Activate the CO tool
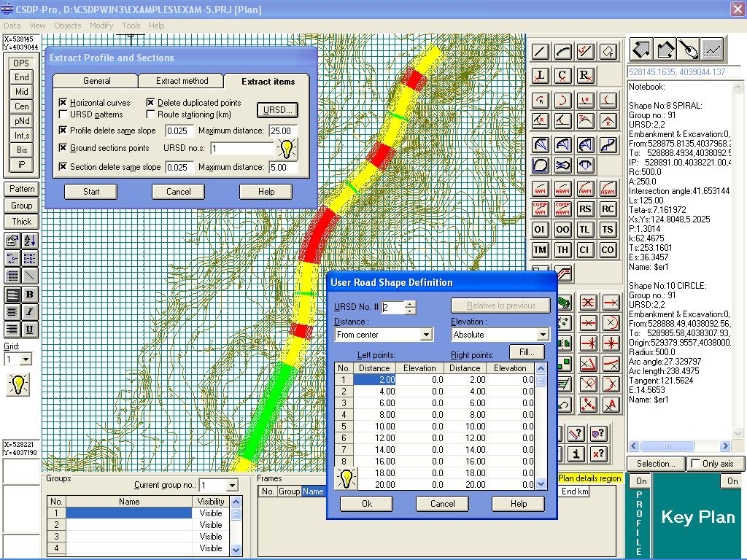Screen dimensions: 747x560 coord(608,250)
